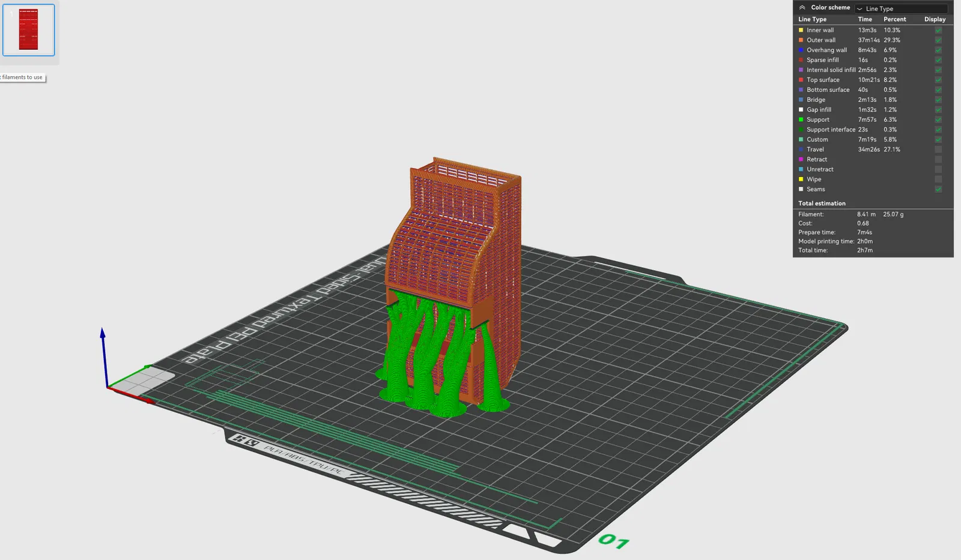This screenshot has width=961, height=560.
Task: Click the "Outer wall" legend label
Action: click(821, 40)
